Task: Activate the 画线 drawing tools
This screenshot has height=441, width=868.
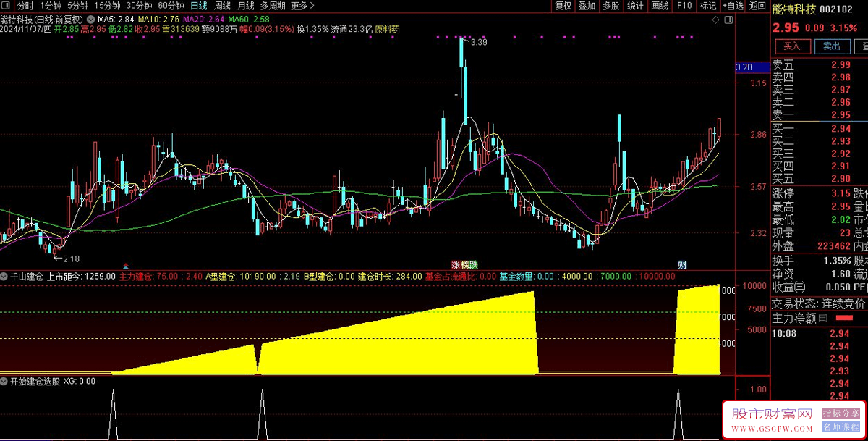Action: [x=660, y=6]
